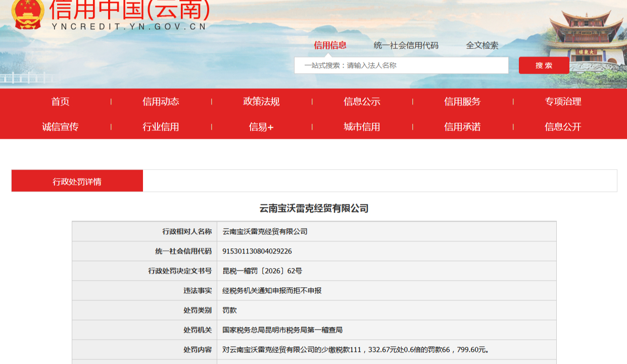Open the 信用动态 menu item
This screenshot has height=364, width=627.
tap(161, 101)
